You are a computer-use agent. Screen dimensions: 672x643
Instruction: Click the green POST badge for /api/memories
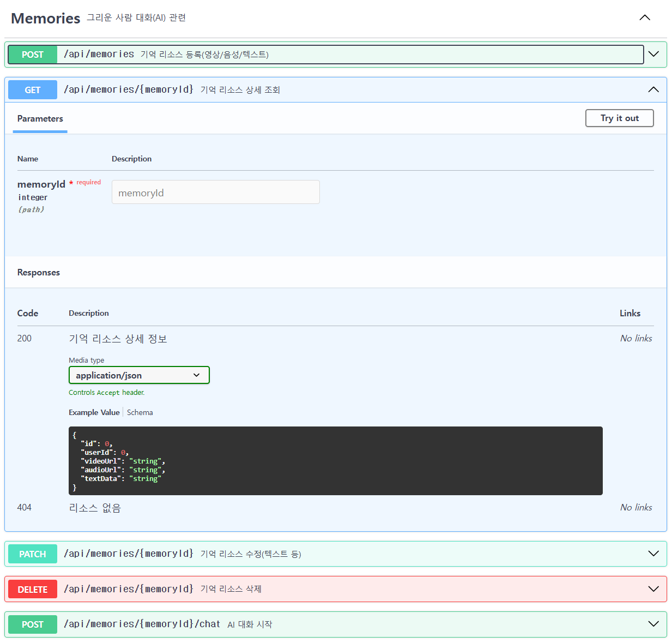[33, 55]
